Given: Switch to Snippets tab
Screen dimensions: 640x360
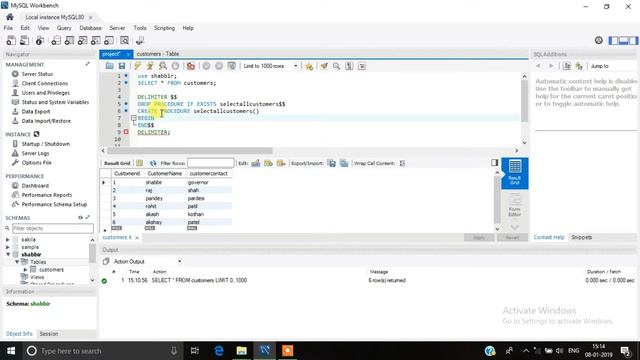Looking at the screenshot, I should pyautogui.click(x=582, y=237).
